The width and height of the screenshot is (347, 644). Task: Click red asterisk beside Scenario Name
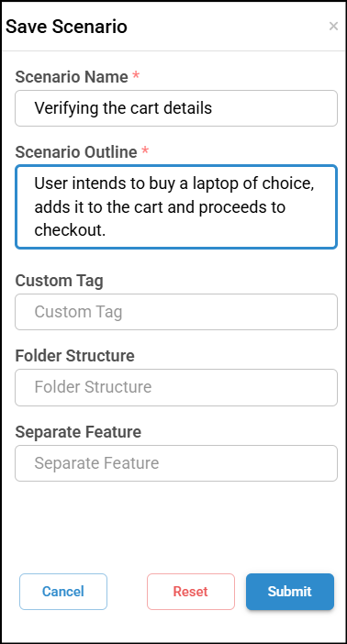coord(136,75)
